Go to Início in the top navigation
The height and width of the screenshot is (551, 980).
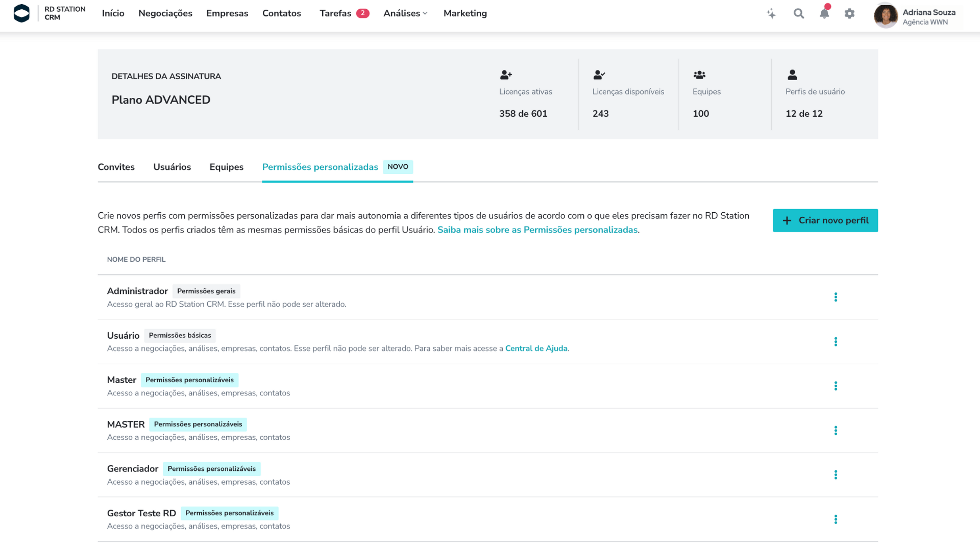(113, 13)
